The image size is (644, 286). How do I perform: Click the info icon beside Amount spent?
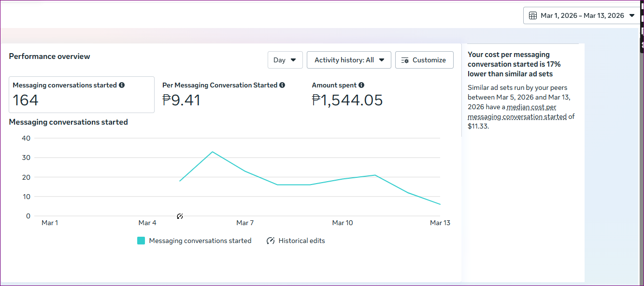[361, 85]
